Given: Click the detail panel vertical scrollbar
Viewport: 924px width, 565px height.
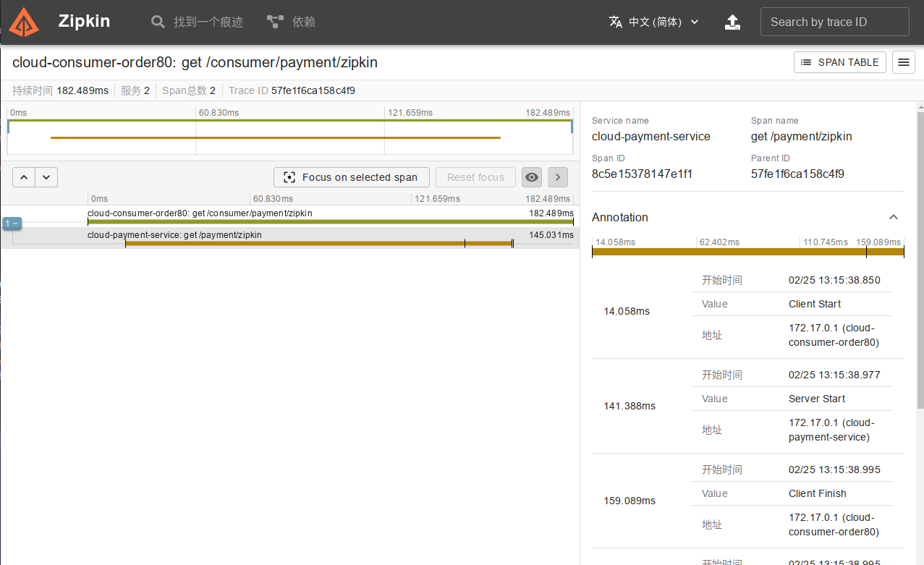Looking at the screenshot, I should pyautogui.click(x=920, y=260).
